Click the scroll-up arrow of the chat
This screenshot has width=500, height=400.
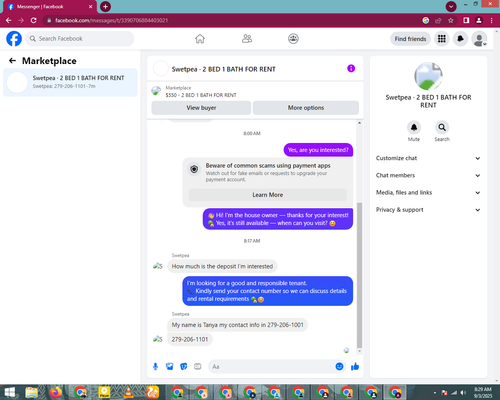[359, 123]
